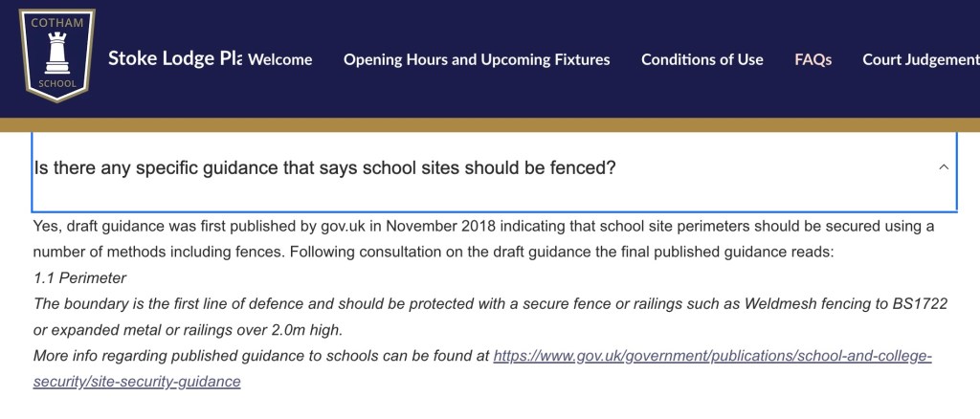This screenshot has width=980, height=419.
Task: Click the 'COTHAM' text atop the crest
Action: pyautogui.click(x=56, y=19)
